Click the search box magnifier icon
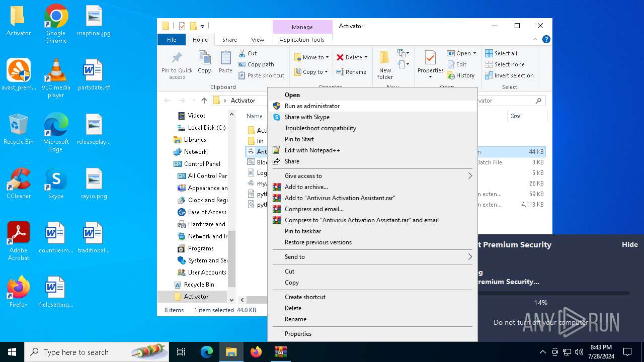Viewport: 644px width, 362px height. 538,101
